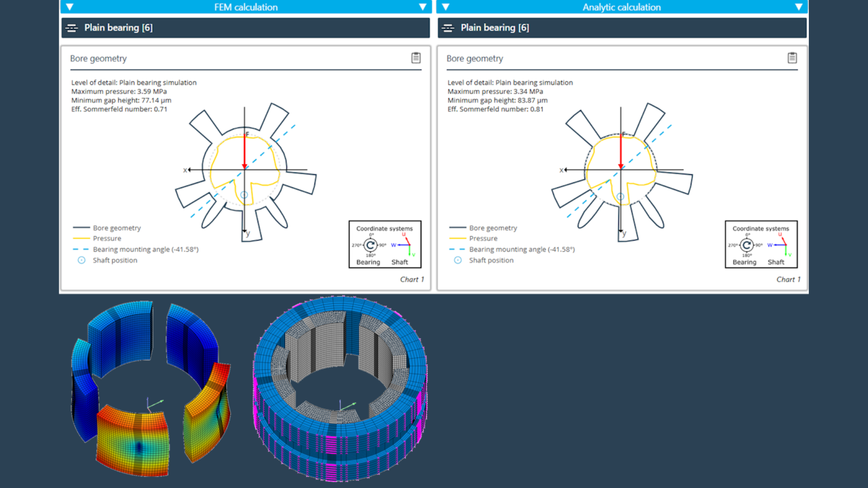Open settings sliders icon in Analytic Plain bearing header
Viewport: 868px width, 488px height.
(448, 28)
